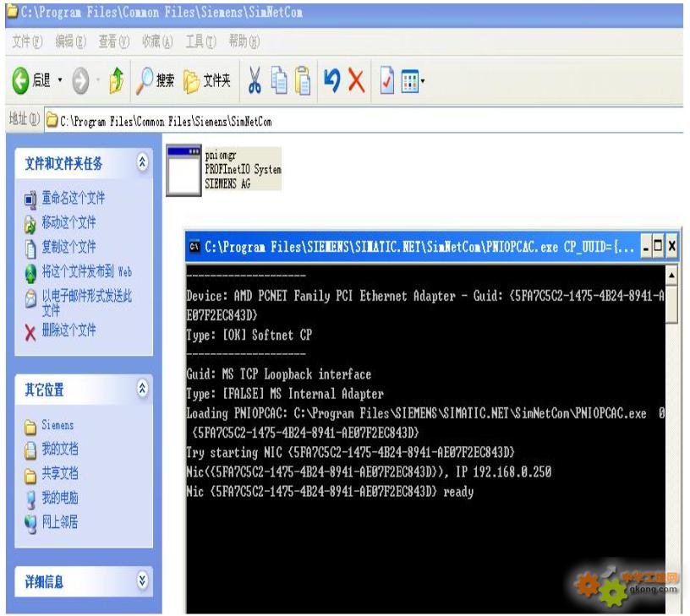690x616 pixels.
Task: Open the Siemens folder link
Action: click(x=57, y=425)
